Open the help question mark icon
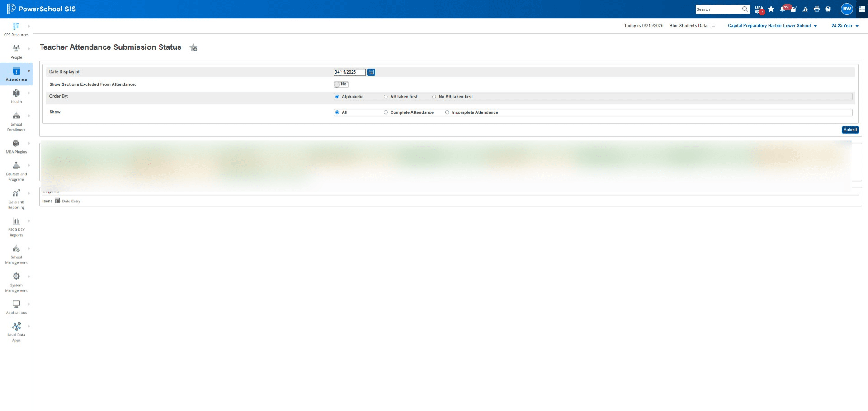Viewport: 868px width, 411px height. pos(828,9)
